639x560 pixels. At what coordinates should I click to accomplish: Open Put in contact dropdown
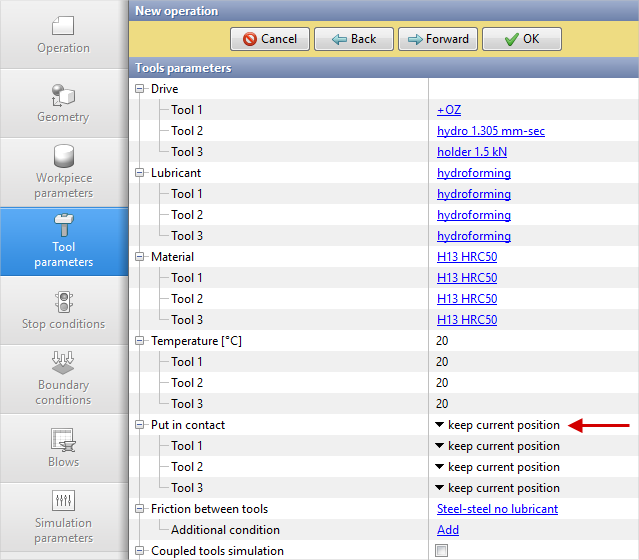point(497,425)
